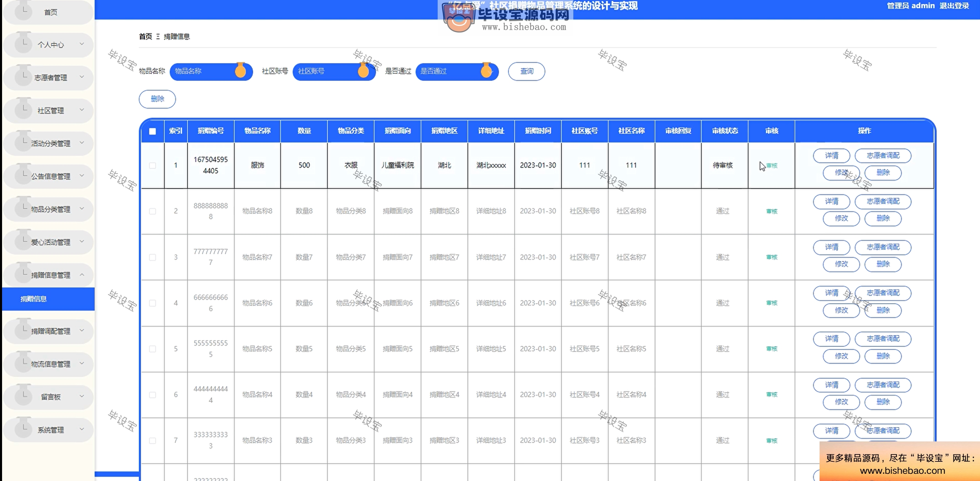Click the cell reading 湖北xxxxx
Image resolution: width=980 pixels, height=481 pixels.
(x=491, y=166)
